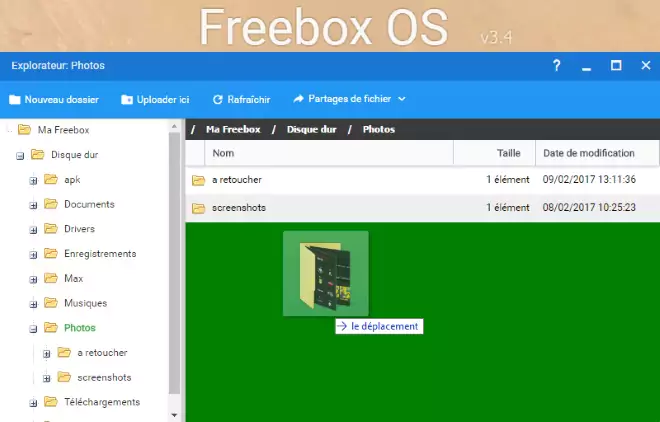660x422 pixels.
Task: Click the Nouveau dossier folder icon
Action: click(15, 100)
